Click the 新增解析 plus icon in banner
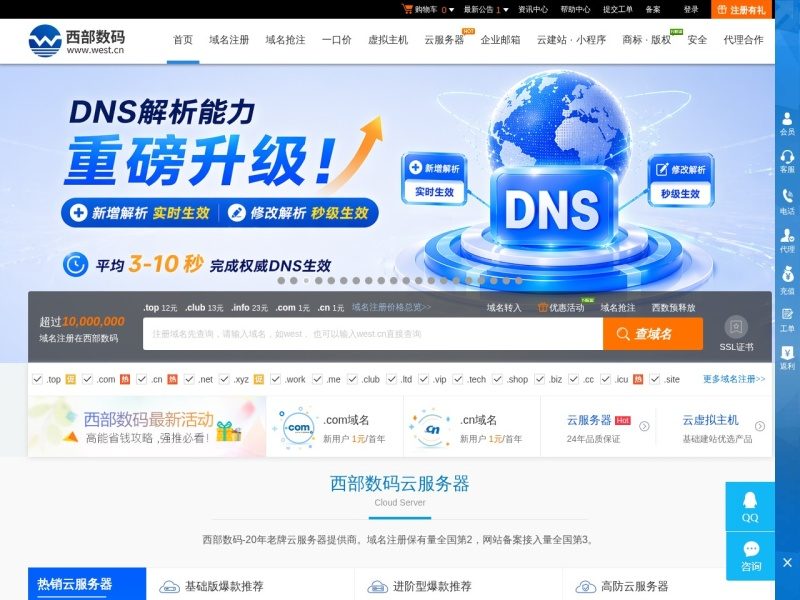The width and height of the screenshot is (800, 600). [78, 212]
